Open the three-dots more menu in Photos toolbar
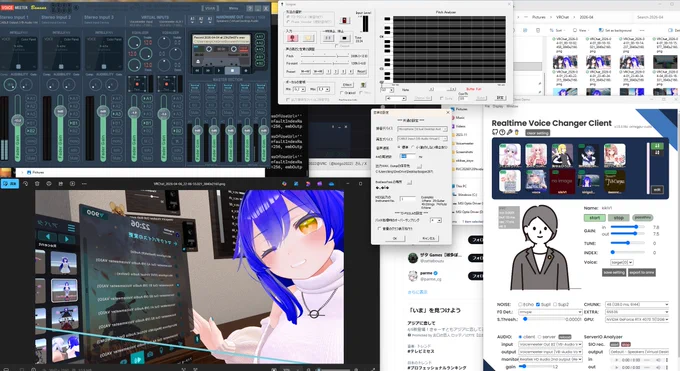Viewport: 680px width, 371px height. click(x=84, y=184)
